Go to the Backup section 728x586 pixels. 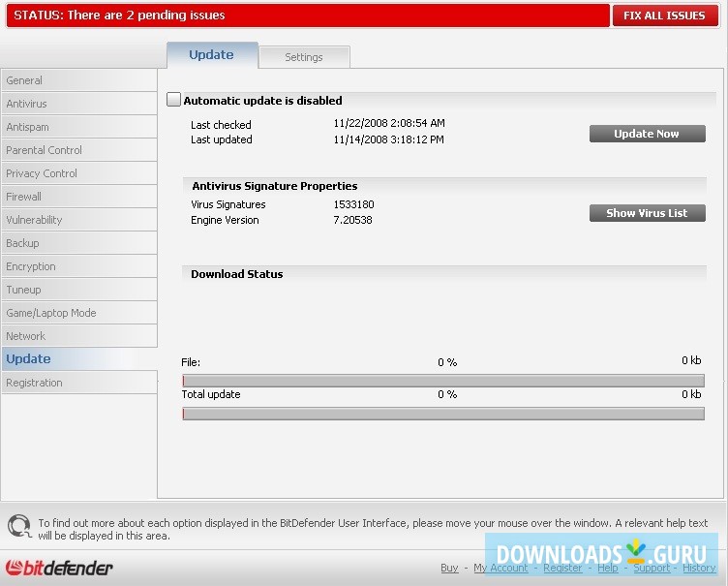coord(79,243)
